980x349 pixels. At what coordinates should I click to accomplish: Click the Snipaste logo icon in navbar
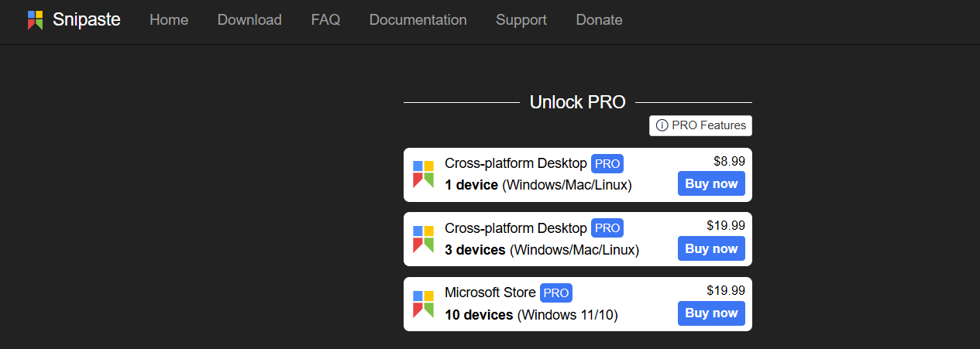(35, 20)
